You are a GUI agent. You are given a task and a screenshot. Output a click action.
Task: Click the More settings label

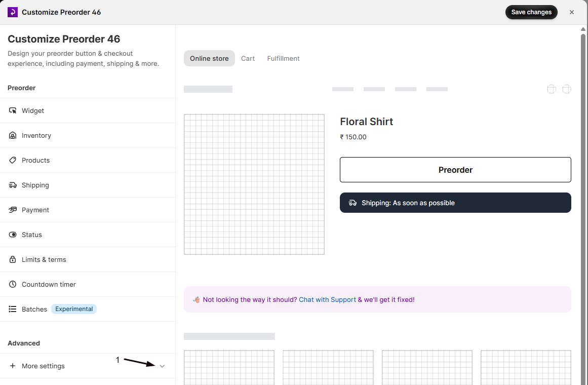coord(43,366)
